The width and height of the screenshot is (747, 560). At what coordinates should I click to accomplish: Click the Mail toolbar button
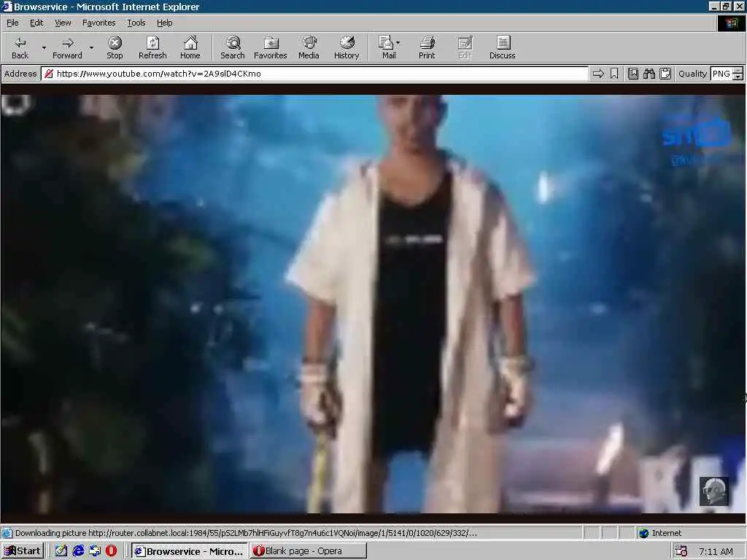click(387, 47)
